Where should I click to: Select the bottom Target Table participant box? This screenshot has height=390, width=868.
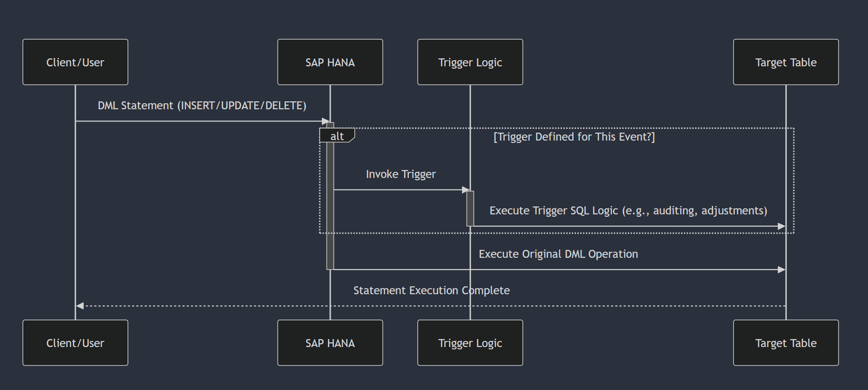click(786, 343)
